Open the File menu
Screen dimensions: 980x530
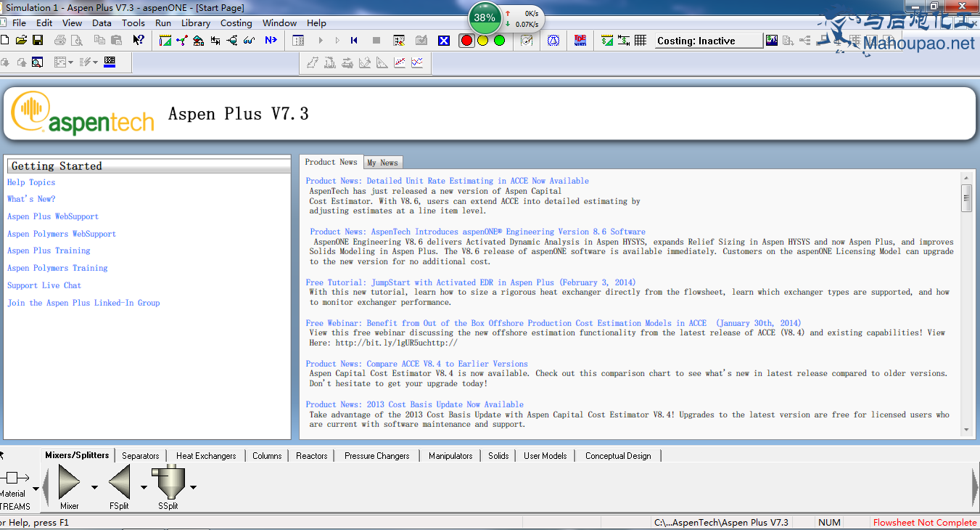[x=20, y=23]
